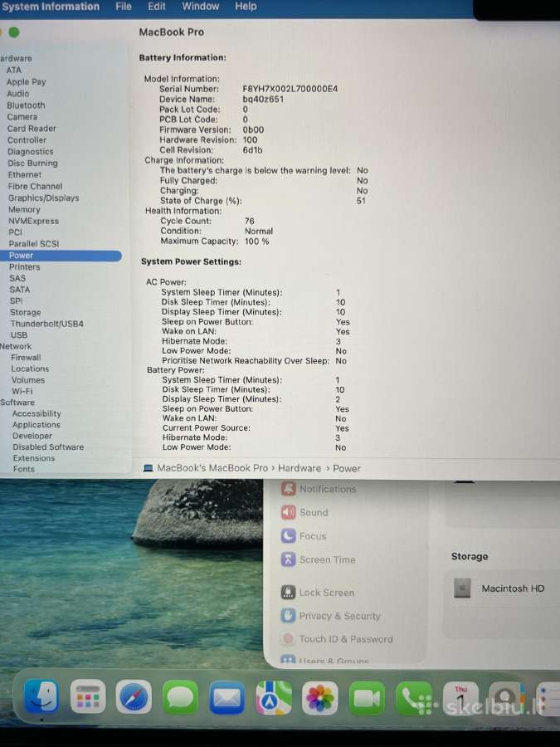This screenshot has width=560, height=747.
Task: Select Audio in the sidebar
Action: tap(18, 94)
